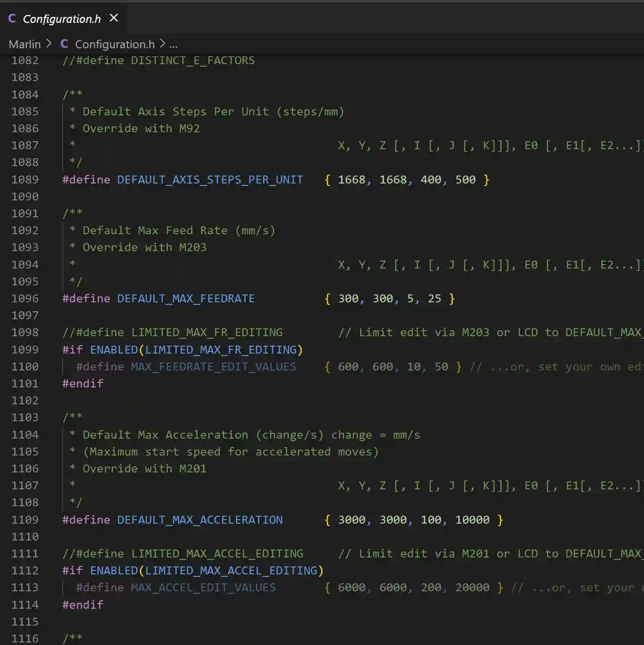Click the C file icon in the tab
The height and width of the screenshot is (645, 644).
pos(12,19)
